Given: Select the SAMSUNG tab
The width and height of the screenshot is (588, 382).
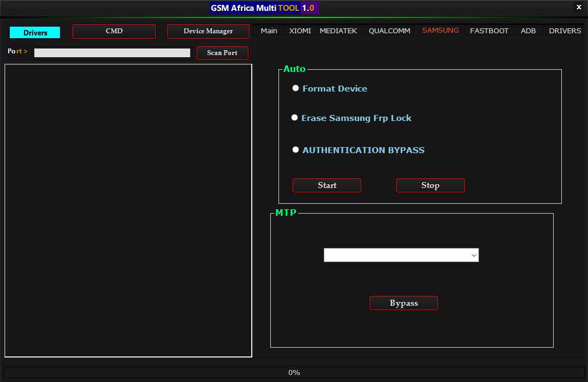Looking at the screenshot, I should pyautogui.click(x=440, y=31).
